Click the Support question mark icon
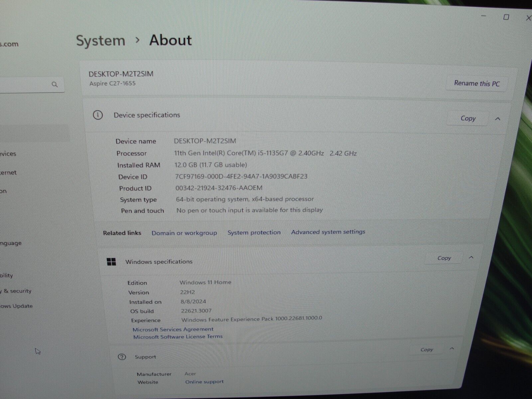Viewport: 532px width, 399px height. pyautogui.click(x=122, y=357)
